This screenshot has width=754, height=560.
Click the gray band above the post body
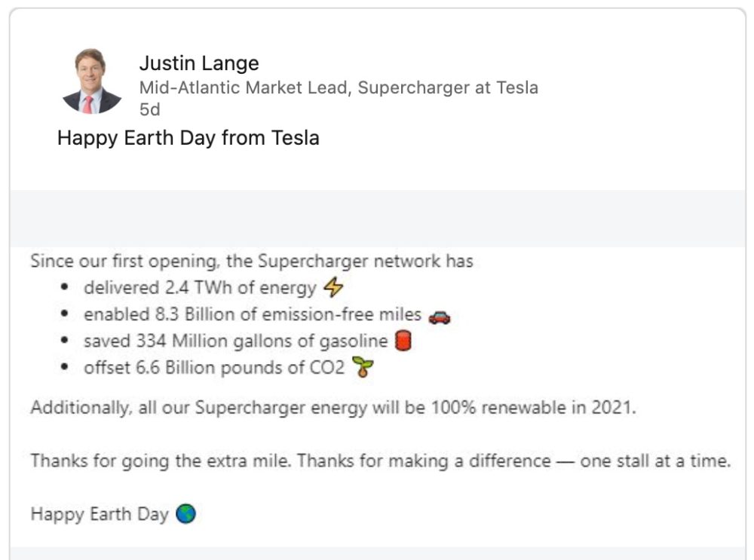[x=377, y=219]
